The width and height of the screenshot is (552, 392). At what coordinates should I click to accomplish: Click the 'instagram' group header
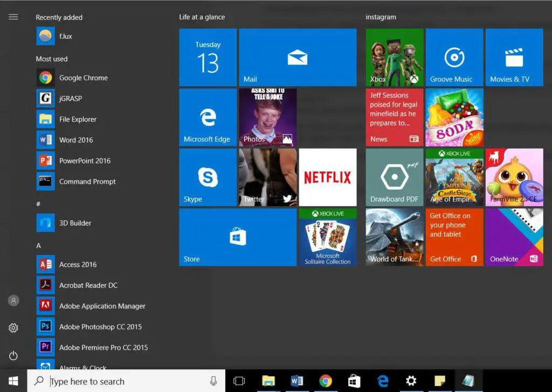(x=381, y=17)
